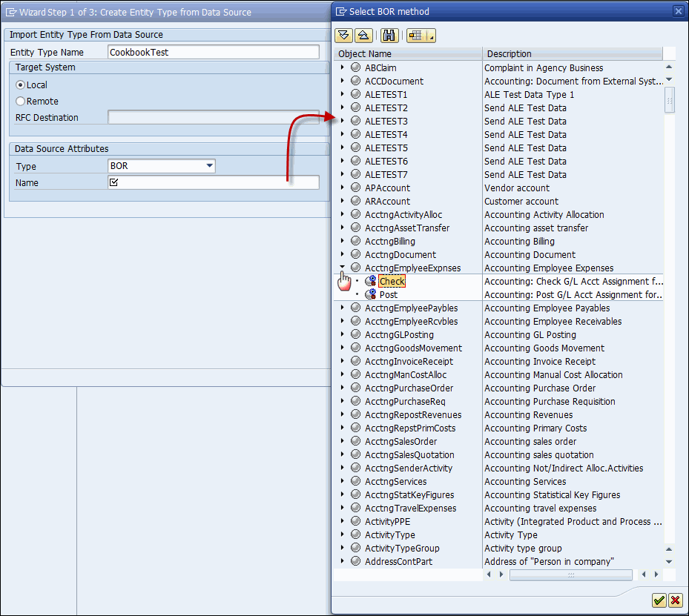Image resolution: width=689 pixels, height=616 pixels.
Task: Select the Remote target system radio button
Action: click(x=21, y=102)
